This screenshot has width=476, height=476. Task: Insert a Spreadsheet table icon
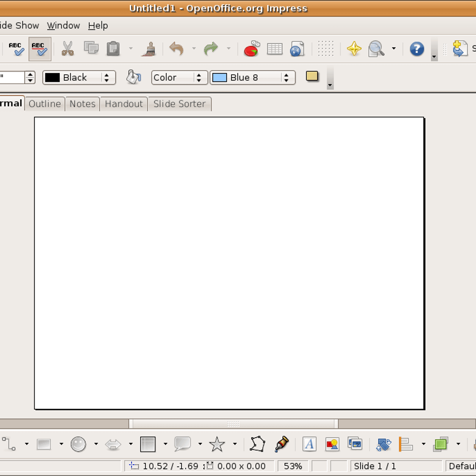[275, 49]
